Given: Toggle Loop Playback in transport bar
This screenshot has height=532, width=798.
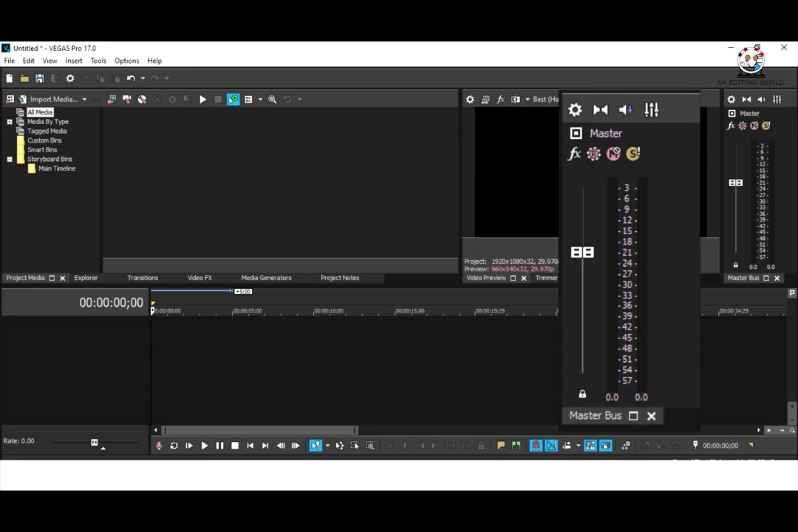Looking at the screenshot, I should [174, 446].
